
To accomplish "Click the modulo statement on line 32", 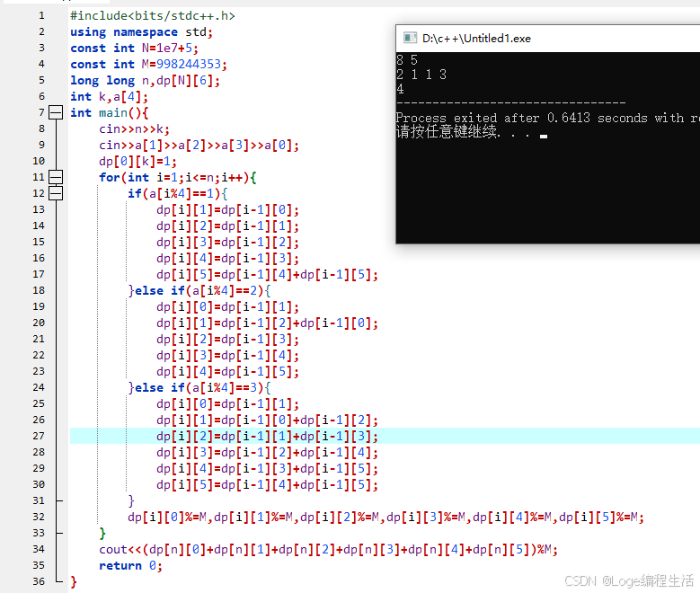I will point(385,518).
